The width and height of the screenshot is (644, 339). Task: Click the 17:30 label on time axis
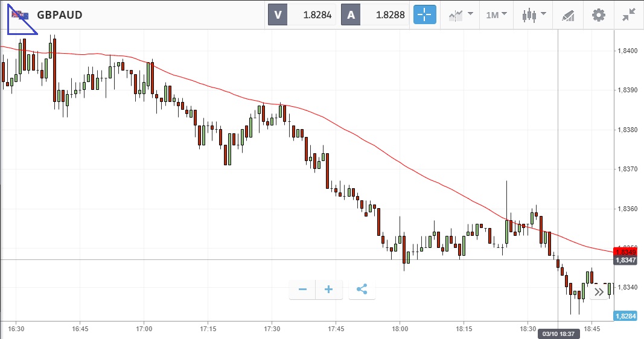272,329
